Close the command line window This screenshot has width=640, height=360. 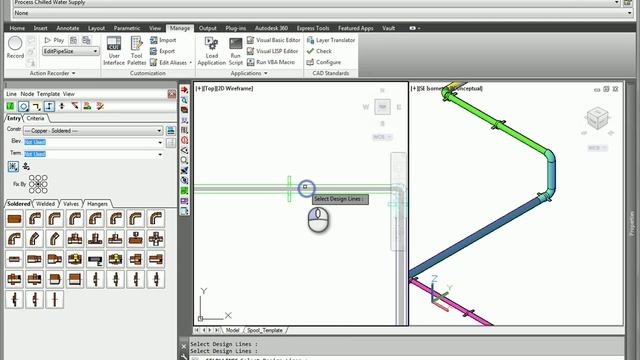(x=184, y=347)
